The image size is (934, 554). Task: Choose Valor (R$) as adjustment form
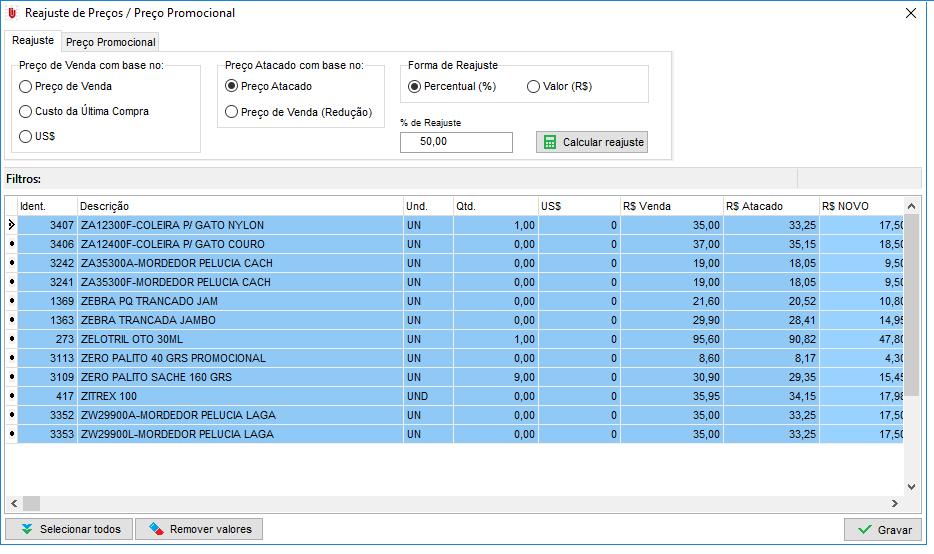(x=533, y=87)
